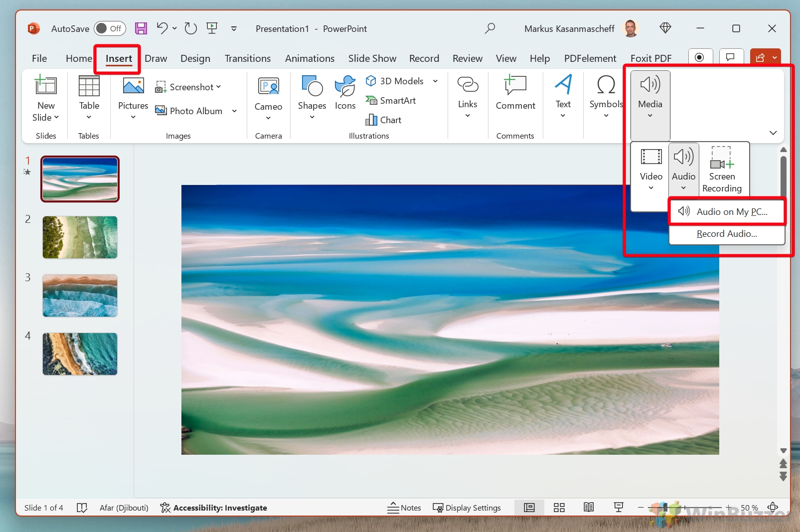
Task: Select Record Audio option
Action: [727, 234]
